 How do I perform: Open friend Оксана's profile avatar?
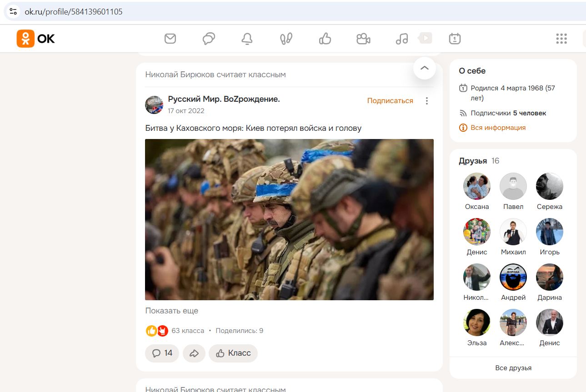tap(476, 187)
